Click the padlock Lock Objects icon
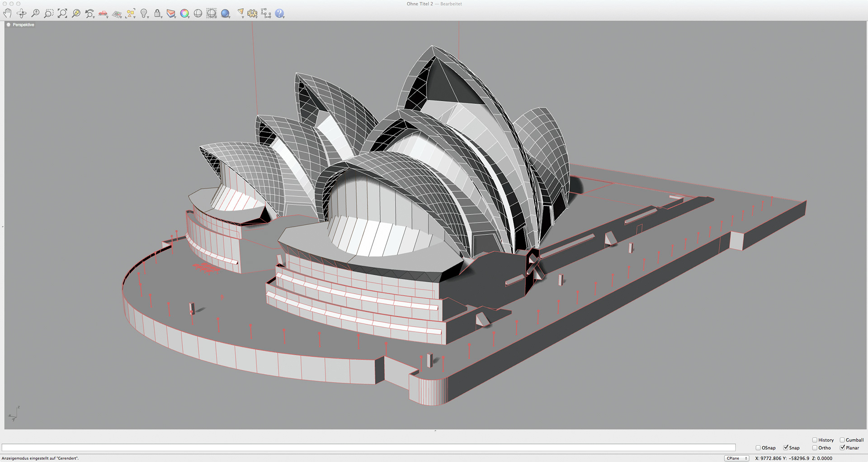This screenshot has width=868, height=462. coord(157,14)
